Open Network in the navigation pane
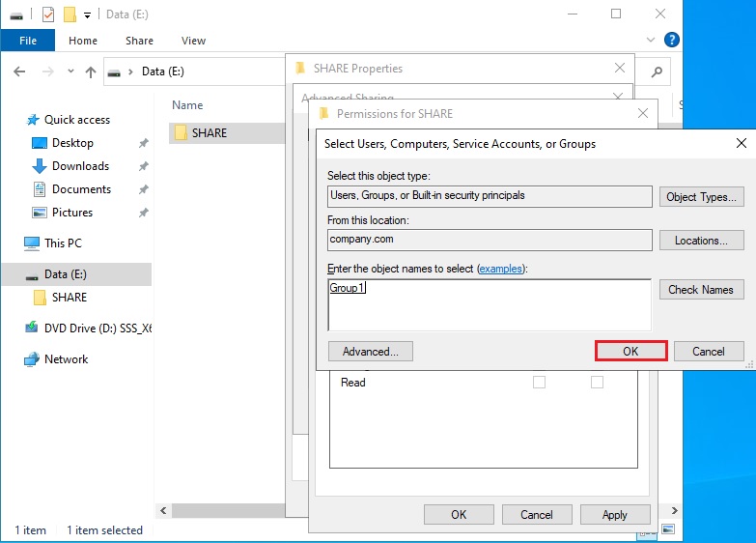Viewport: 756px width, 543px height. pyautogui.click(x=66, y=358)
